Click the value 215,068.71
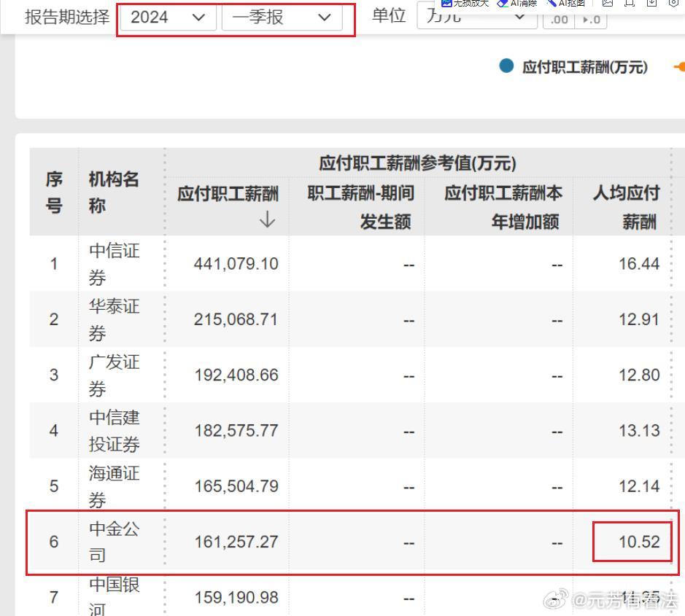The width and height of the screenshot is (685, 616). [x=236, y=319]
